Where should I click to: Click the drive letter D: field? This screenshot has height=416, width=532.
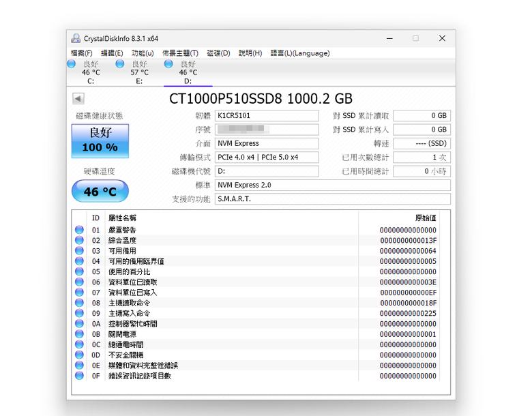[267, 171]
